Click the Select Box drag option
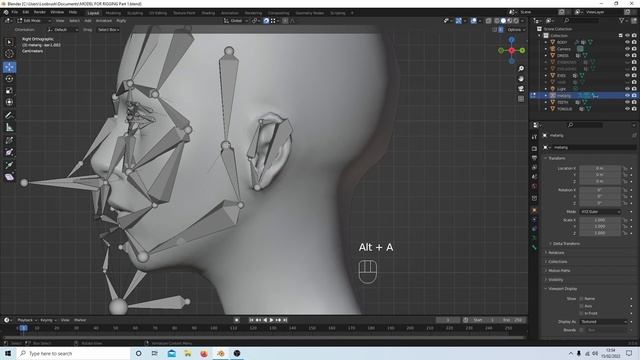 pyautogui.click(x=108, y=30)
